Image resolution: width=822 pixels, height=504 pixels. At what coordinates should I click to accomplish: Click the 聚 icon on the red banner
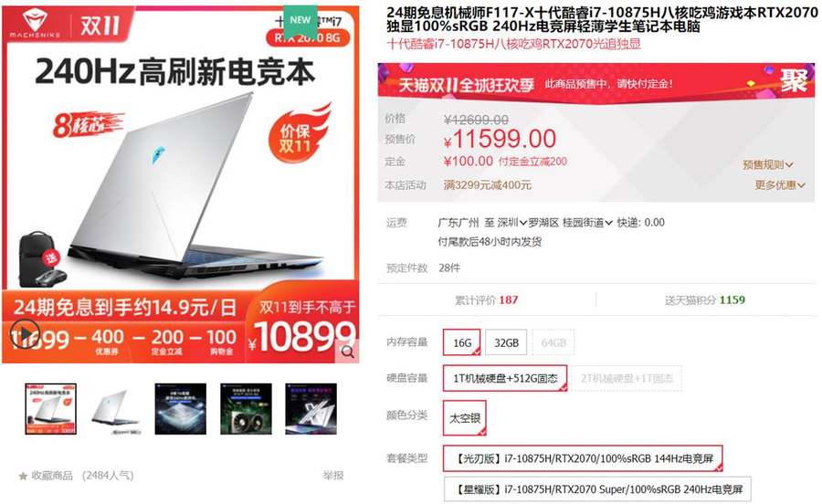(x=793, y=80)
